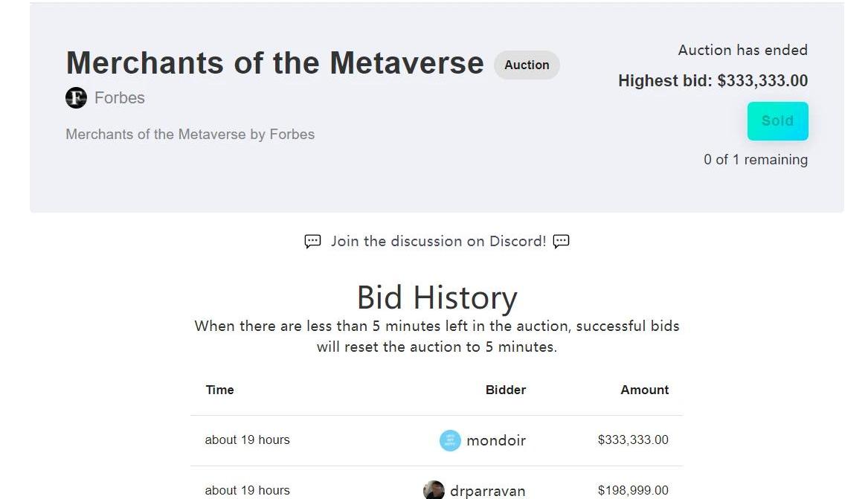Click the Highest bid text
The width and height of the screenshot is (868, 499).
[x=713, y=80]
